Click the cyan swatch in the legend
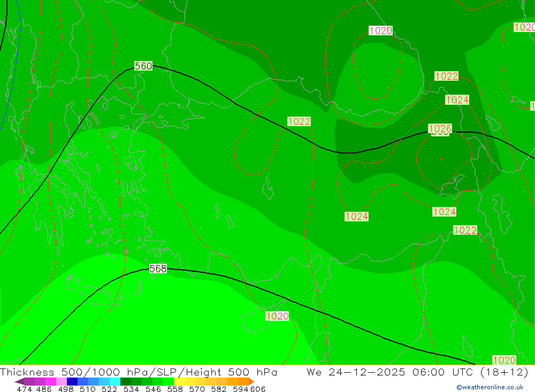Screen dimensions: 535x392 [x=115, y=381]
